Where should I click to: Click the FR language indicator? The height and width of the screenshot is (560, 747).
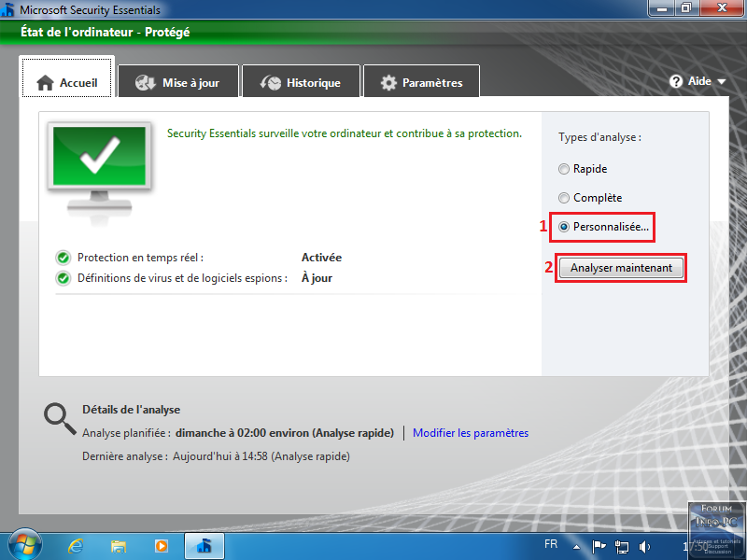[551, 544]
